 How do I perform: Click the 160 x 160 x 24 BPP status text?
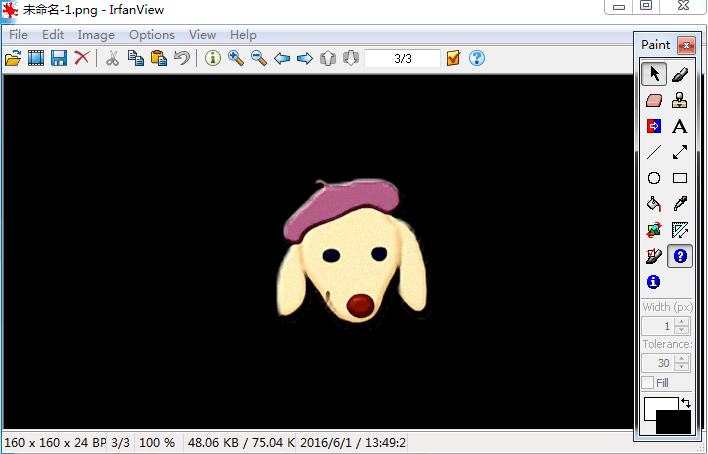(55, 443)
